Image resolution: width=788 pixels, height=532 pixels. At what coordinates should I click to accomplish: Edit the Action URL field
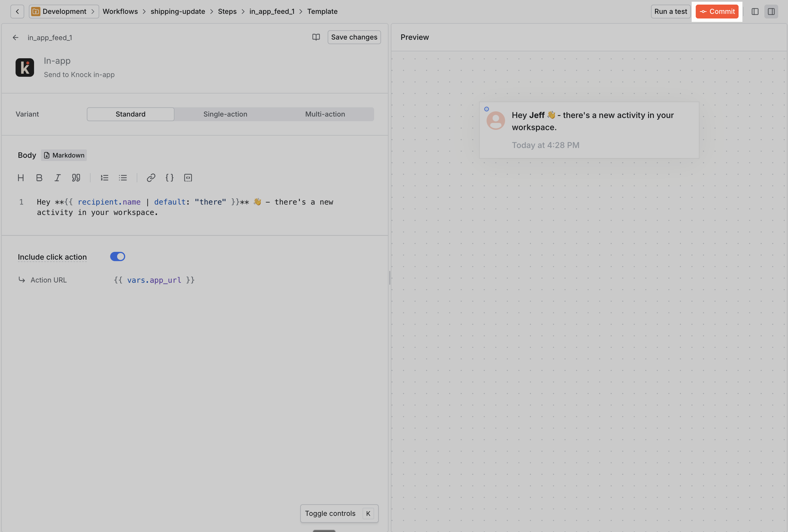tap(154, 280)
